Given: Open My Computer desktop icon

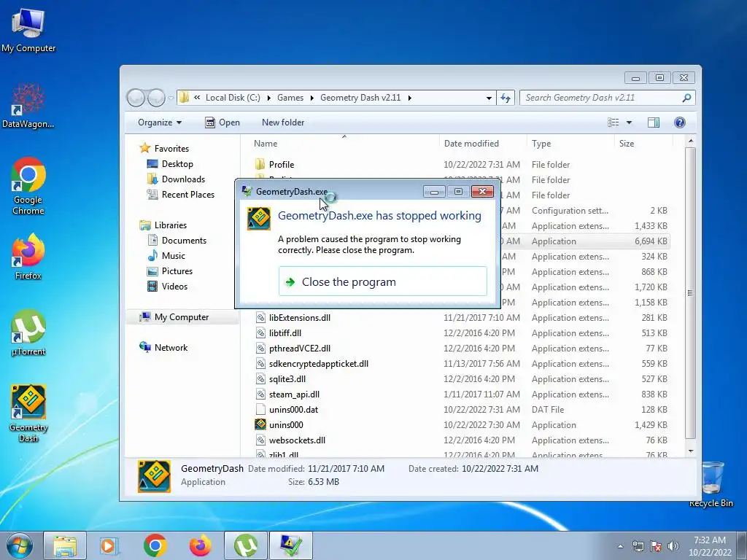Looking at the screenshot, I should pos(28,29).
